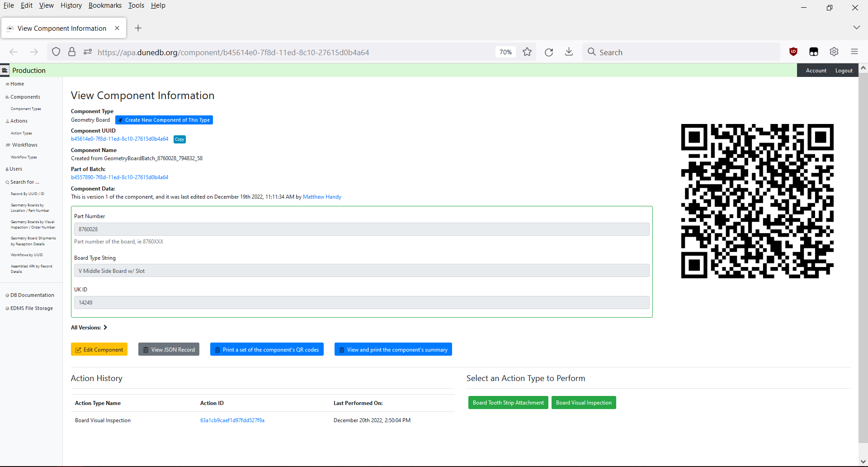Click the browser Search box

point(681,52)
